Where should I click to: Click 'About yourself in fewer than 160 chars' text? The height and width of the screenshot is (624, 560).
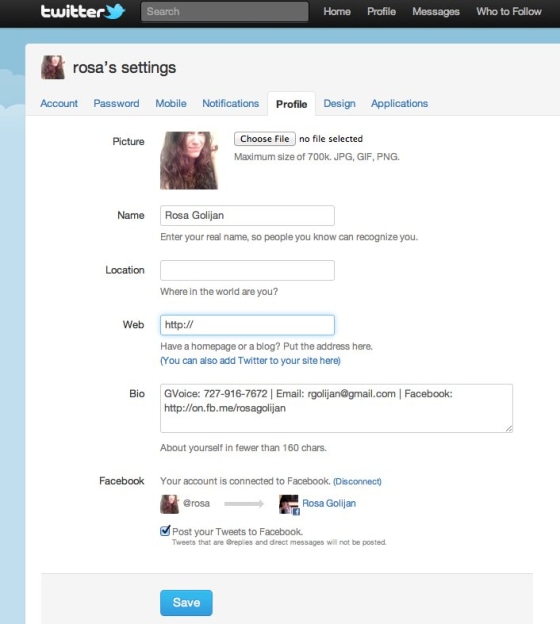(243, 448)
